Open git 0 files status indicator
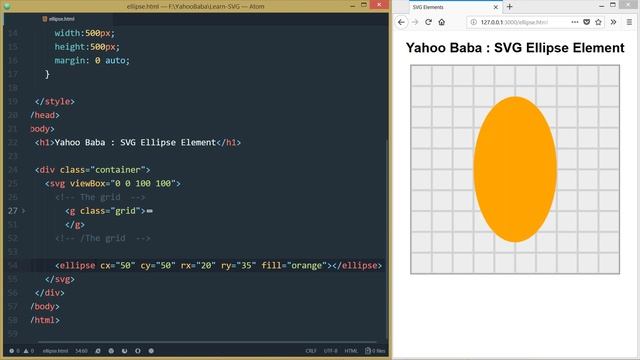The image size is (640, 360). pyautogui.click(x=375, y=351)
